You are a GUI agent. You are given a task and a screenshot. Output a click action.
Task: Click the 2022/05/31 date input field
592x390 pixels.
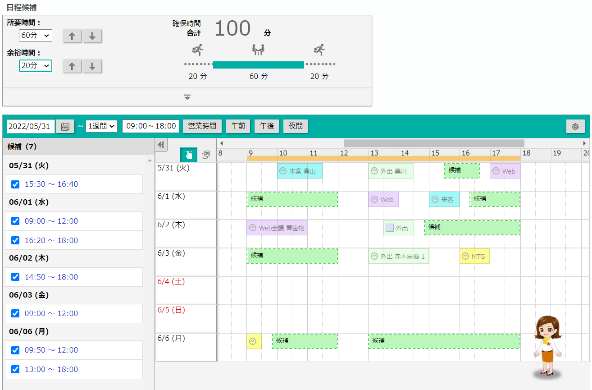coord(31,126)
